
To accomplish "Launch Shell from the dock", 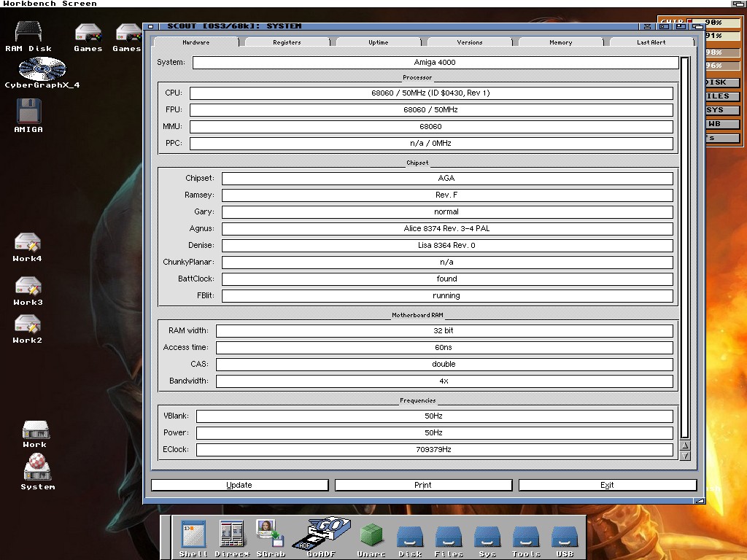I will (x=193, y=539).
